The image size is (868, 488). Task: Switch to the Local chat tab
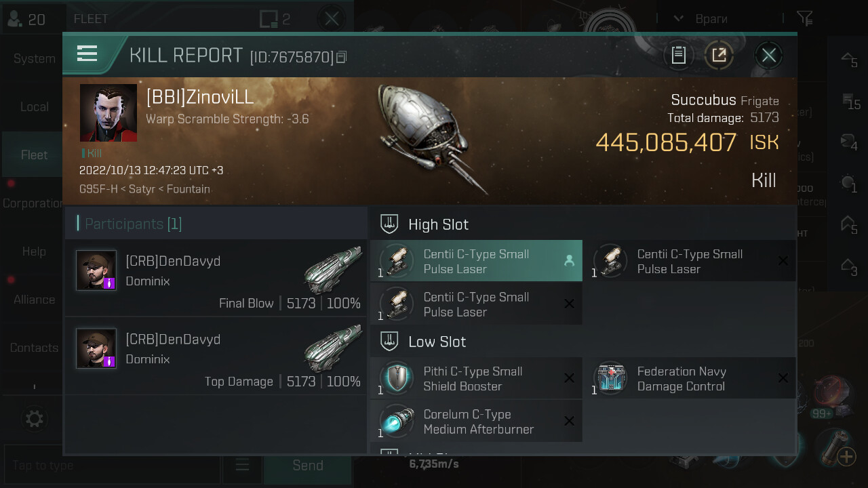(x=34, y=106)
